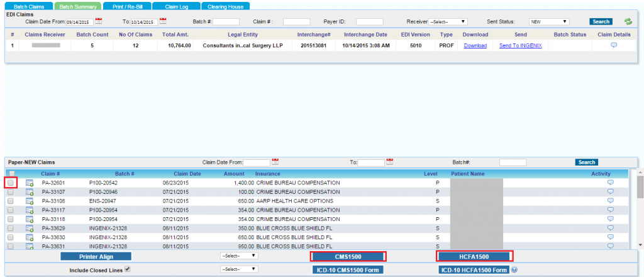View activity comments for PA-33631
Image resolution: width=644 pixels, height=277 pixels.
tap(610, 246)
